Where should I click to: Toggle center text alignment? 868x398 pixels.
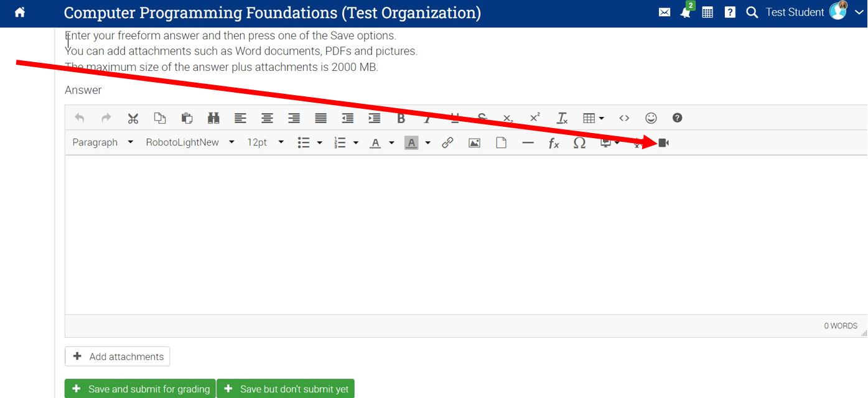click(267, 118)
